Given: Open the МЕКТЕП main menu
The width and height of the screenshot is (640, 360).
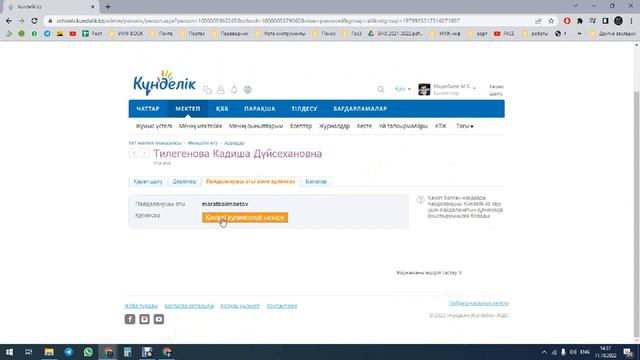Looking at the screenshot, I should [188, 109].
